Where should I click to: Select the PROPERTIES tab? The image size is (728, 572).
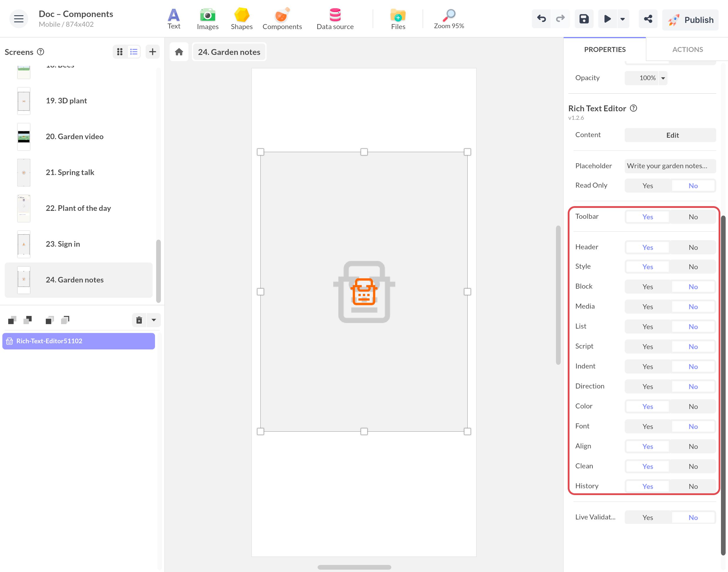click(605, 49)
